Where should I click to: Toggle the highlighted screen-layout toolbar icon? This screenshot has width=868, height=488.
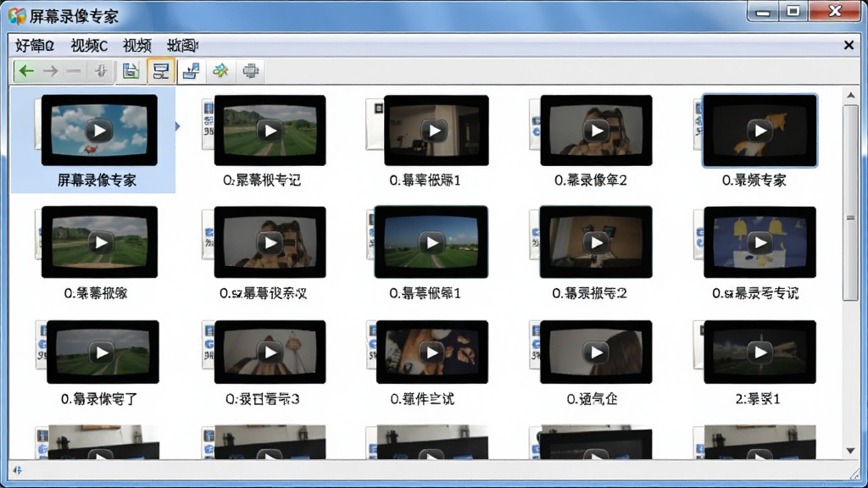click(x=161, y=71)
